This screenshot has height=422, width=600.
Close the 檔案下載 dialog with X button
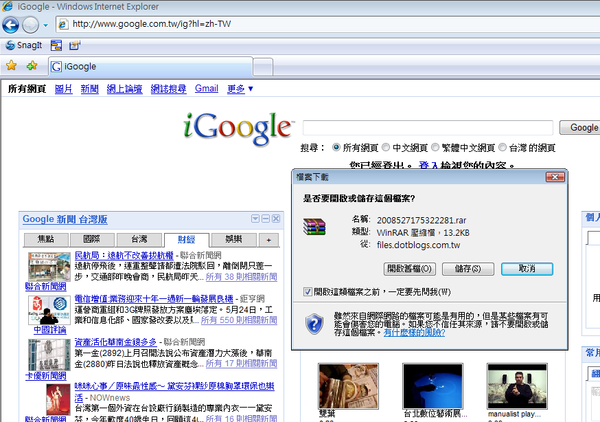click(x=555, y=177)
